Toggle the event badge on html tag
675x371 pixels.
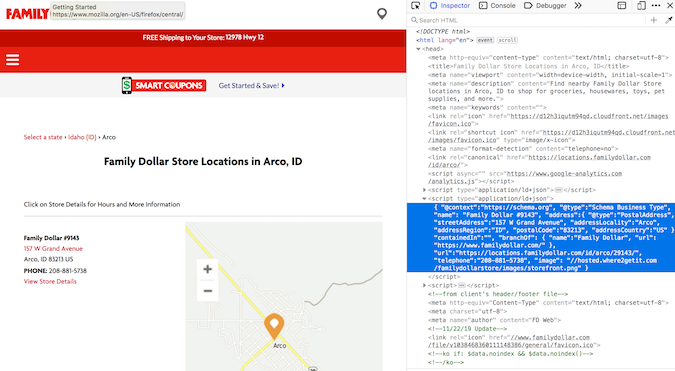coord(485,40)
